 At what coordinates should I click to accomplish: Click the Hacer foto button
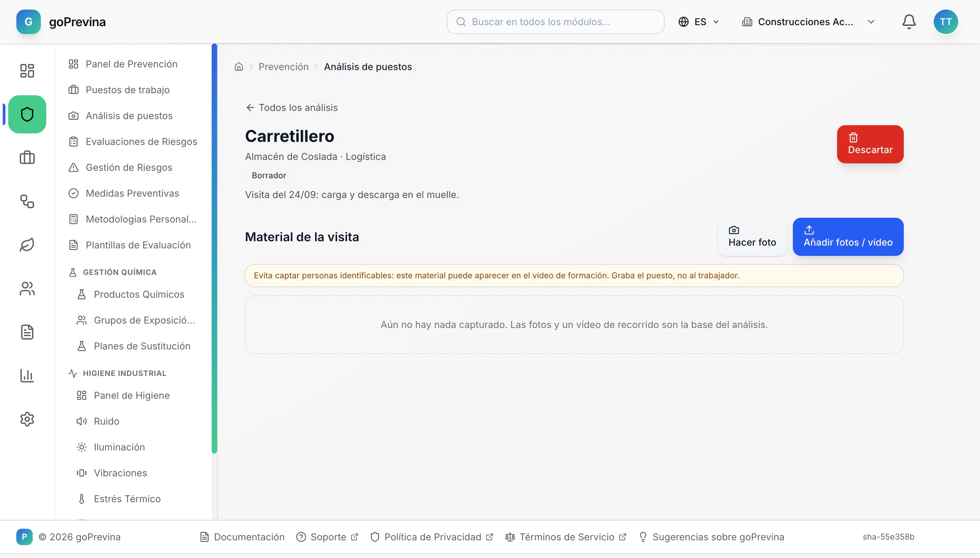pyautogui.click(x=752, y=237)
